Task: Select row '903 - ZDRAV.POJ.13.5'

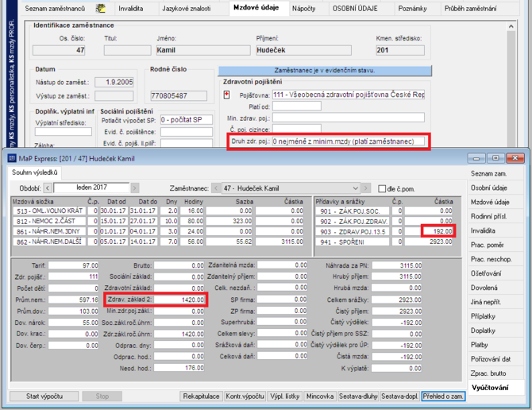Action: pos(384,231)
